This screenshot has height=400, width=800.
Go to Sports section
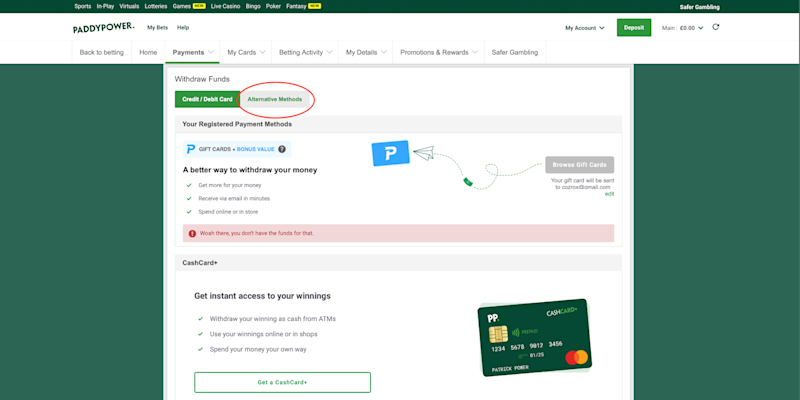[83, 7]
